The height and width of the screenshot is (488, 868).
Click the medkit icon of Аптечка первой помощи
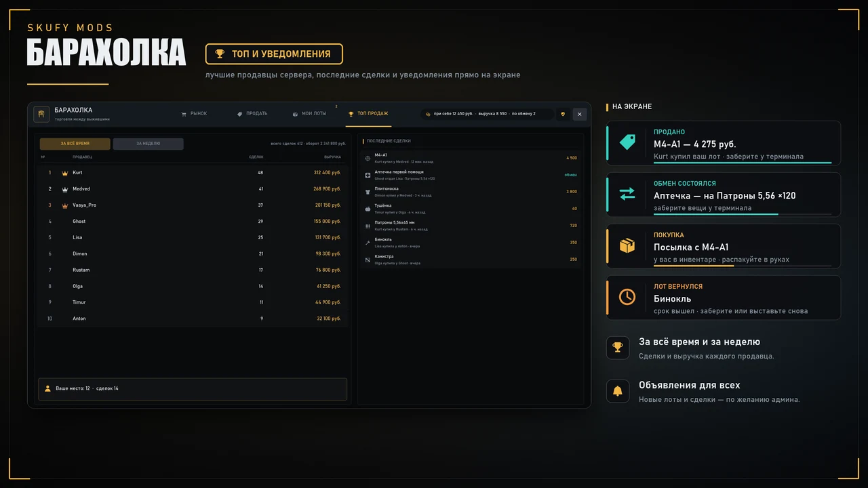coord(368,175)
